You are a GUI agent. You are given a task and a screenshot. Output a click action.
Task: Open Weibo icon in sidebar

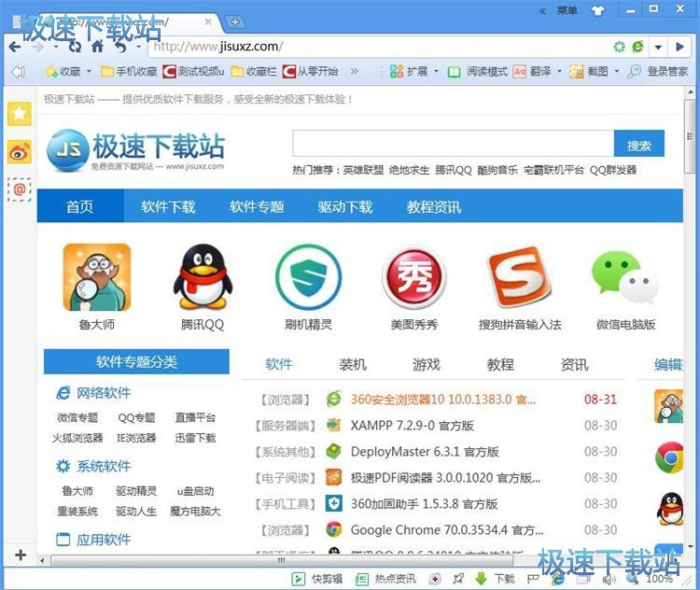tap(20, 152)
